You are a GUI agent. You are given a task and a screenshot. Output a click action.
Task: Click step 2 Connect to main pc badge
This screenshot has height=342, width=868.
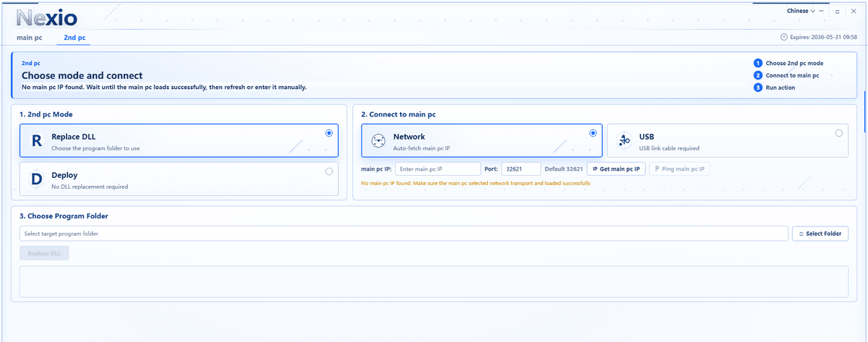point(758,75)
